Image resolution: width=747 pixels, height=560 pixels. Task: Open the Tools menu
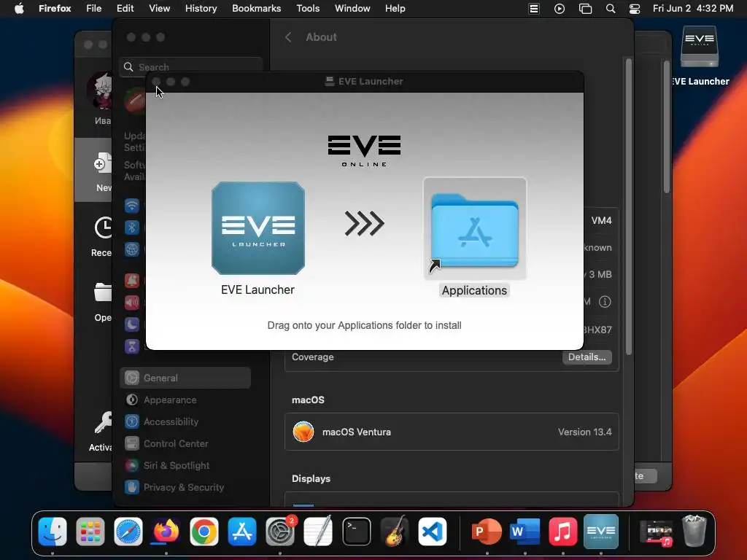click(308, 9)
